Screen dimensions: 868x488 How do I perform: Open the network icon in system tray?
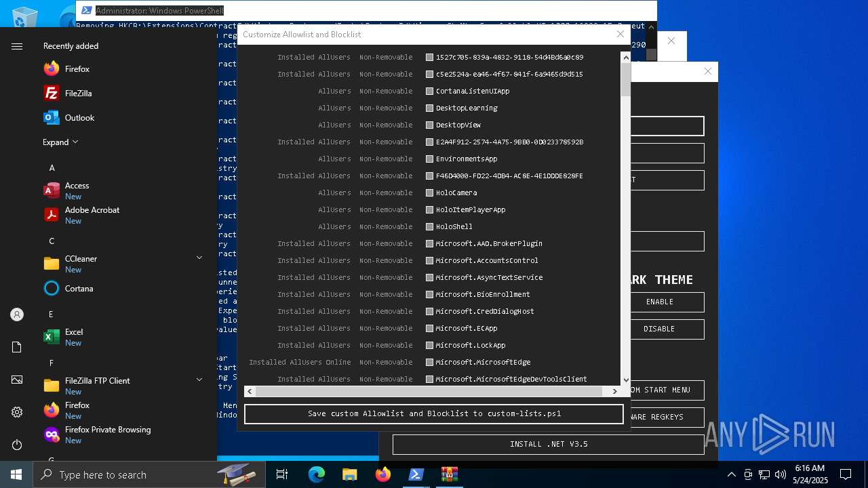[764, 474]
